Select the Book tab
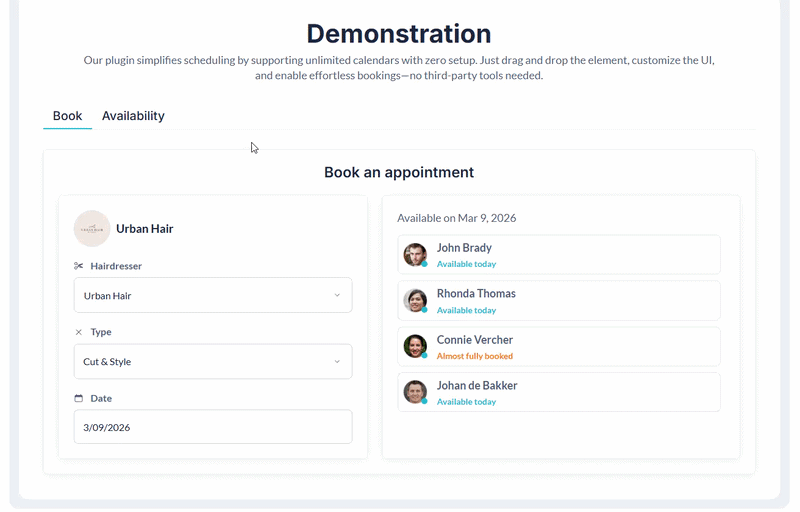The width and height of the screenshot is (800, 512). [x=67, y=116]
